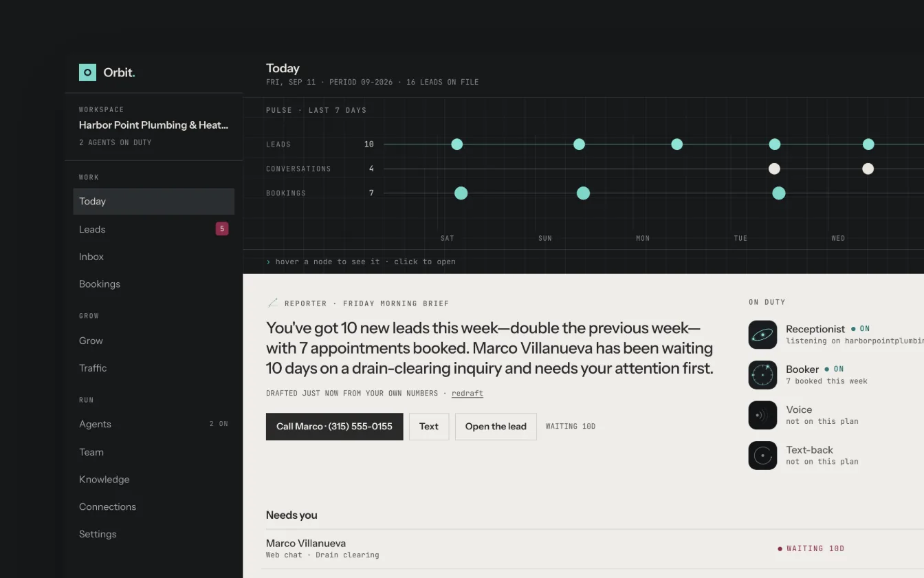Open the Text-back agent icon
Viewport: 924px width, 578px height.
pyautogui.click(x=762, y=456)
